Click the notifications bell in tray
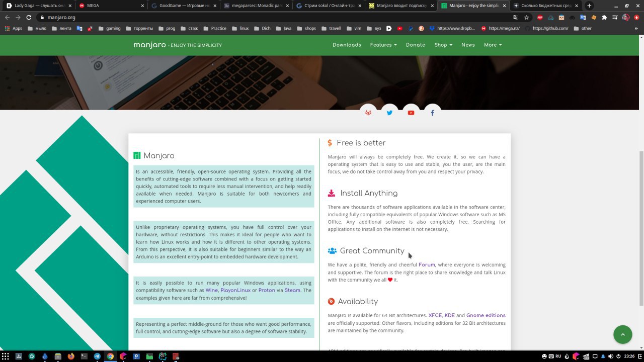Viewport: 644px width, 362px height. pos(603,356)
